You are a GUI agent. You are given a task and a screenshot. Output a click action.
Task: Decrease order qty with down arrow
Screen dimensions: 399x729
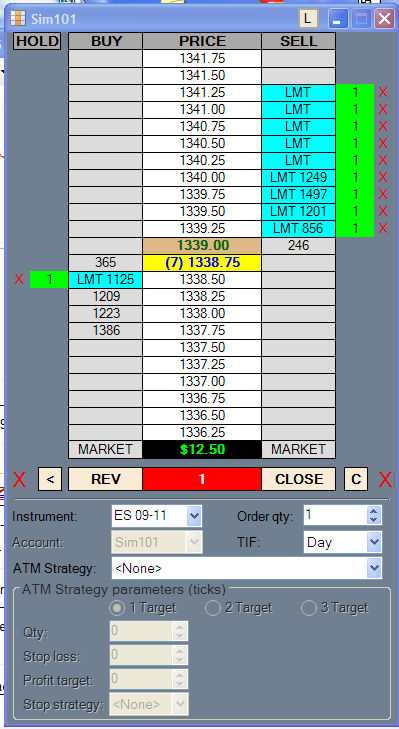point(373,520)
